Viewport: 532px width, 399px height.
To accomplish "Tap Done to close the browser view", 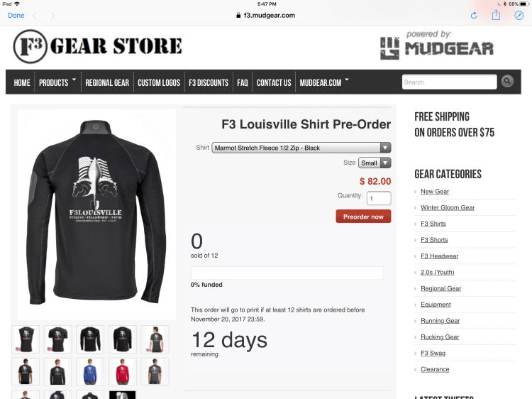I will [x=16, y=16].
